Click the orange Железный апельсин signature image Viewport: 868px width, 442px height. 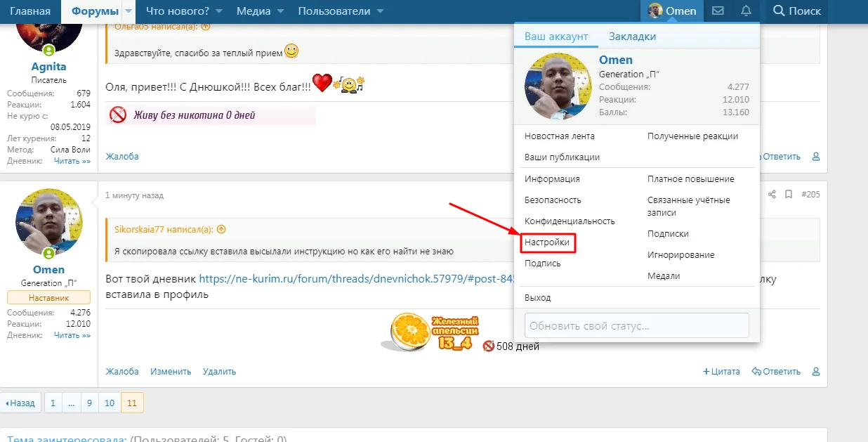coord(430,332)
